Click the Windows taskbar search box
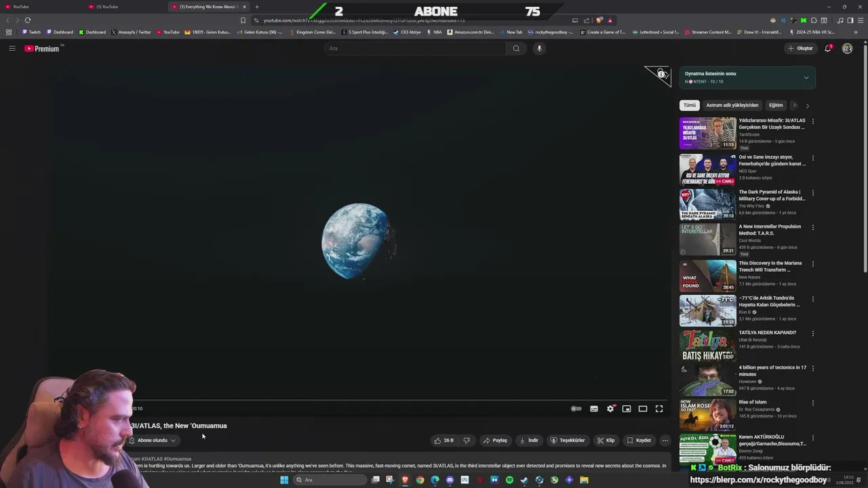The image size is (868, 488). tap(329, 480)
